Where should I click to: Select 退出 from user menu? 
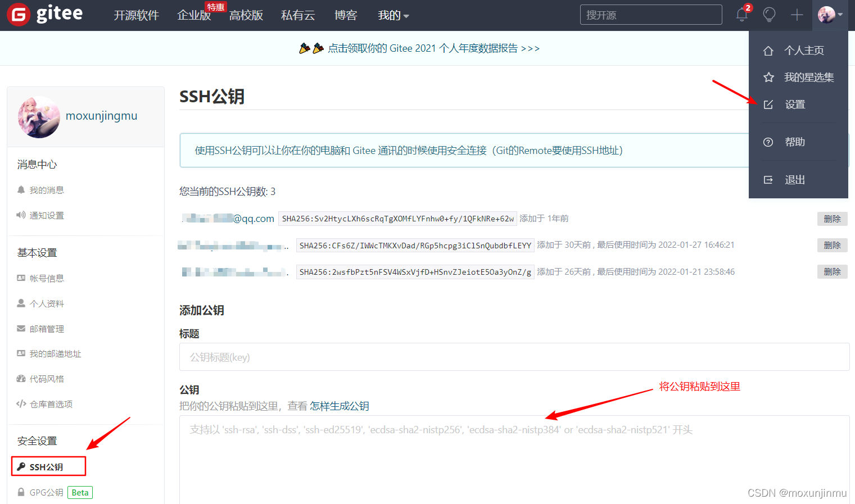click(795, 180)
